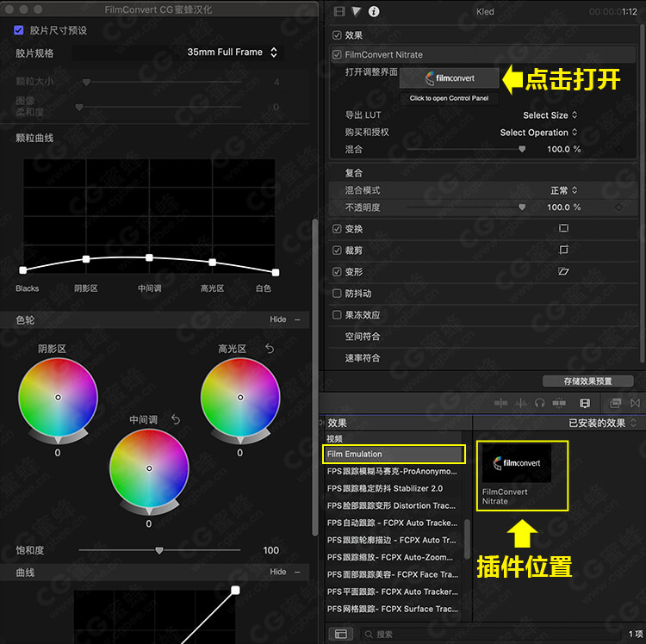
Task: Select the Film Emulation category
Action: click(394, 455)
